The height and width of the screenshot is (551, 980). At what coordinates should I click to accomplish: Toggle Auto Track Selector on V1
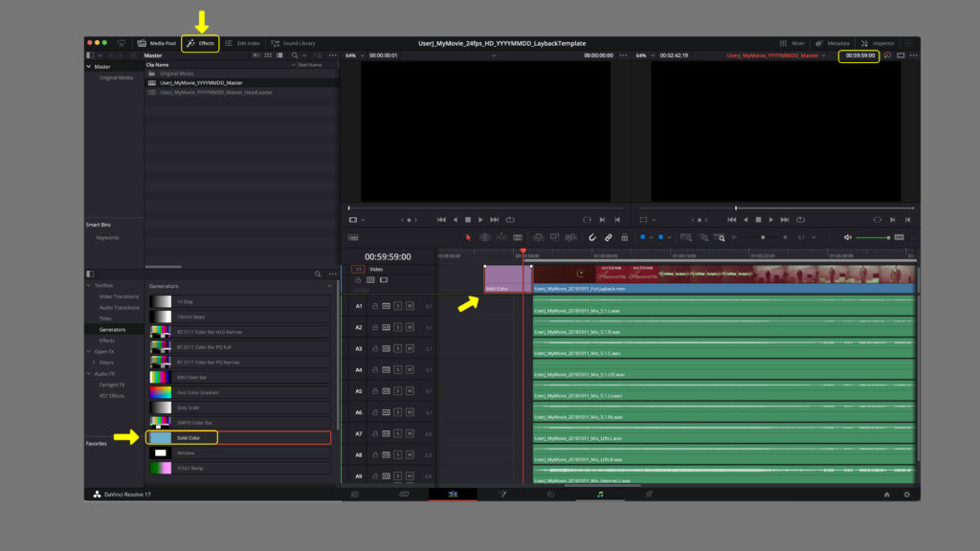point(370,280)
